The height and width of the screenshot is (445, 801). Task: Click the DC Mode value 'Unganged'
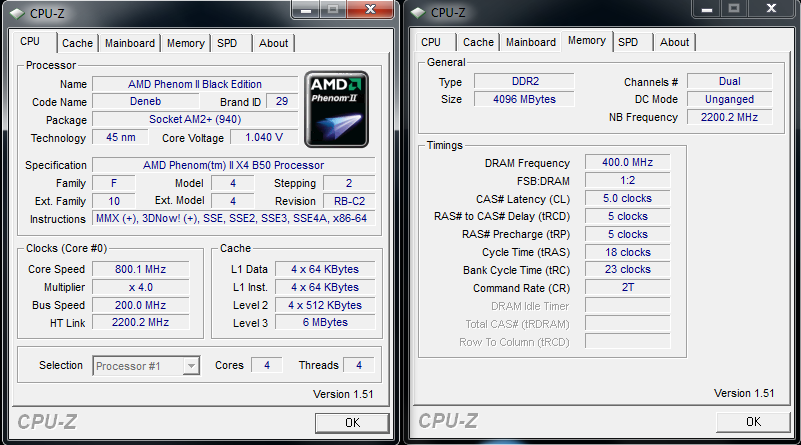coord(729,99)
